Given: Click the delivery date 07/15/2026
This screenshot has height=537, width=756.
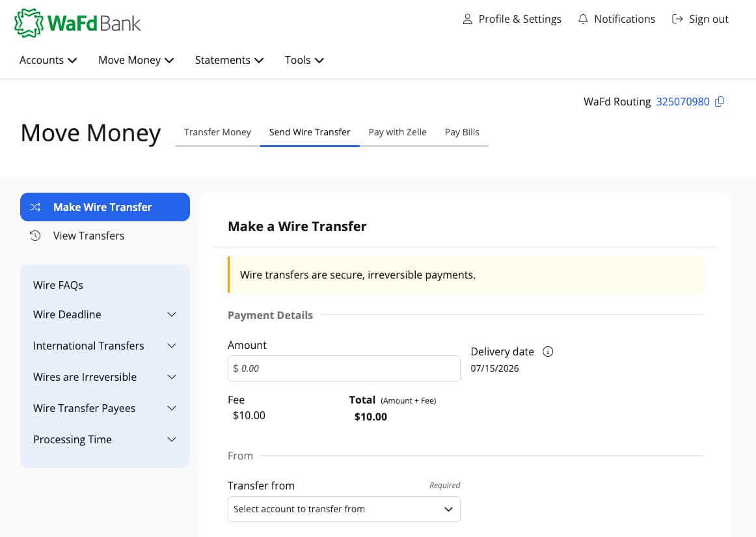Looking at the screenshot, I should tap(494, 368).
